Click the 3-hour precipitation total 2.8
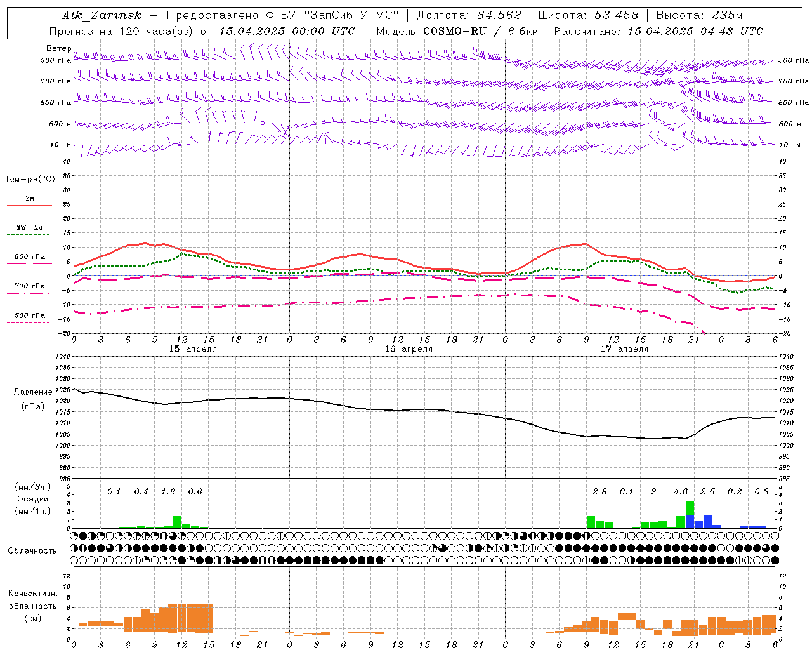The height and width of the screenshot is (650, 812). [x=599, y=492]
